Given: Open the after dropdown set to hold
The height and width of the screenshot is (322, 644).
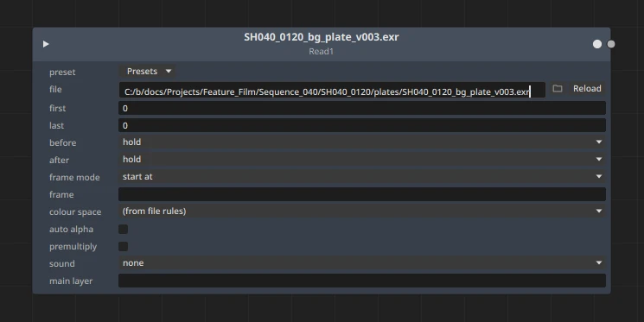Looking at the screenshot, I should tap(362, 160).
